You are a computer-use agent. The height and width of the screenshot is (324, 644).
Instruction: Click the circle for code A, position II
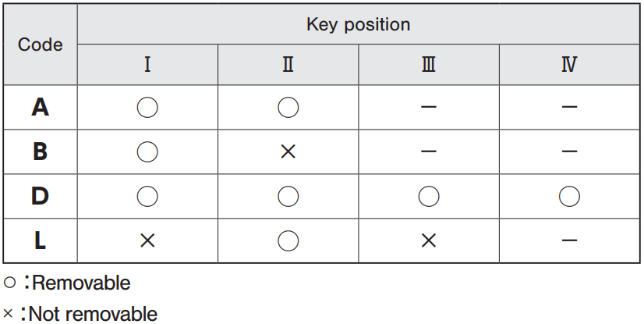click(288, 107)
